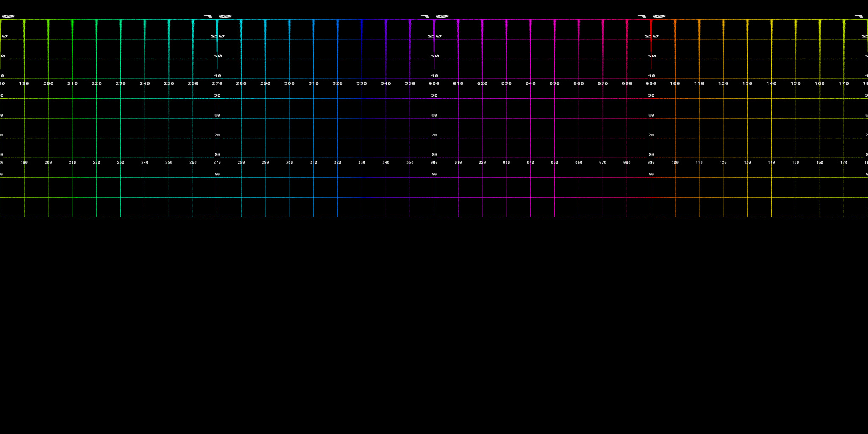Click the 50 label on the purple 000 line
The image size is (868, 434).
[x=434, y=95]
